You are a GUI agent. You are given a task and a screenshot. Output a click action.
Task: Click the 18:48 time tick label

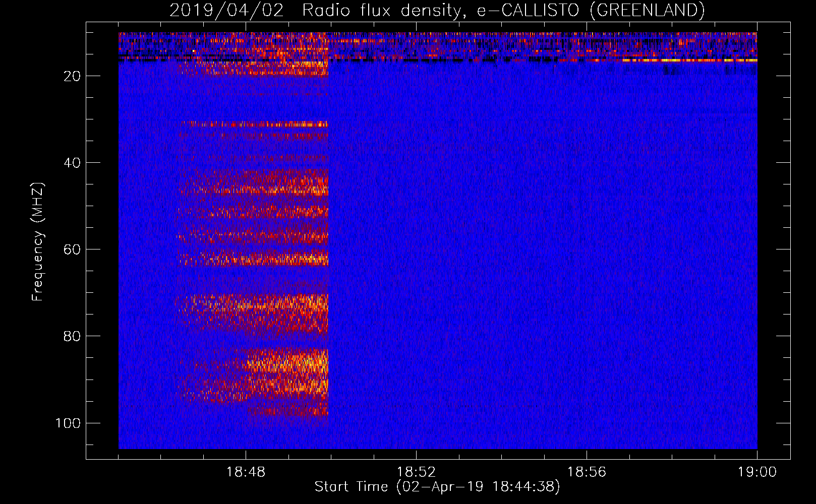tap(246, 472)
